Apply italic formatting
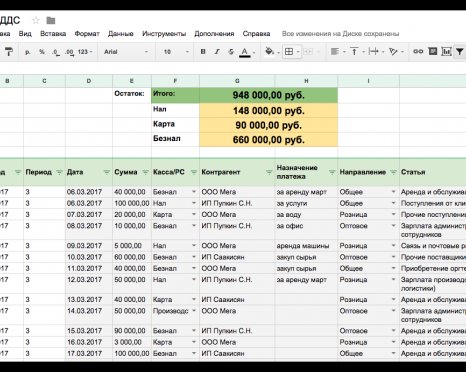The image size is (466, 372). 217,52
